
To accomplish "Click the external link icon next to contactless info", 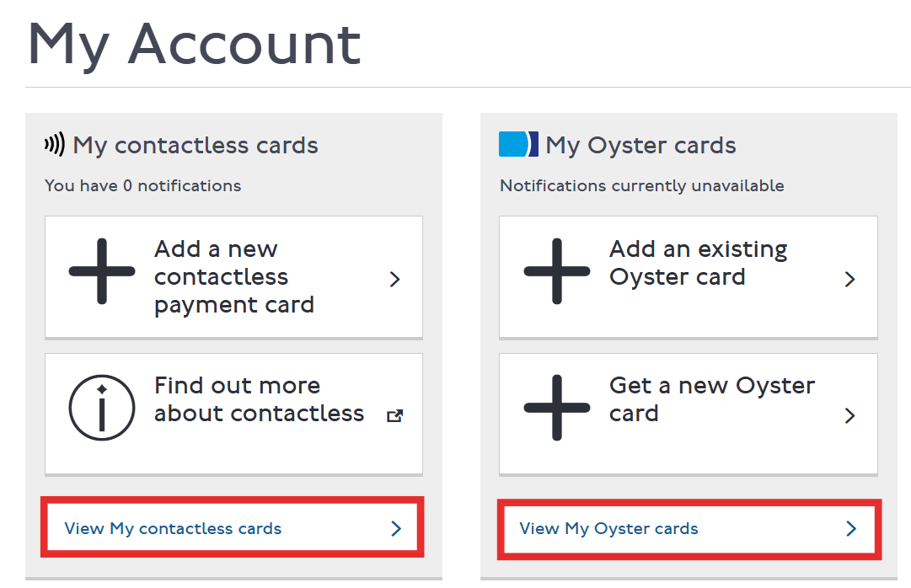I will coord(394,415).
